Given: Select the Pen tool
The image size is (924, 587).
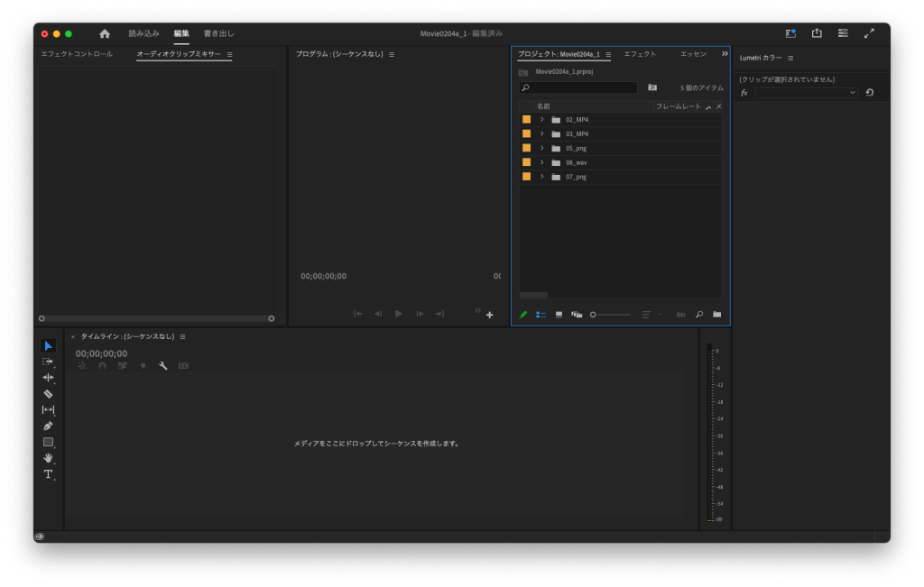Looking at the screenshot, I should coord(48,426).
